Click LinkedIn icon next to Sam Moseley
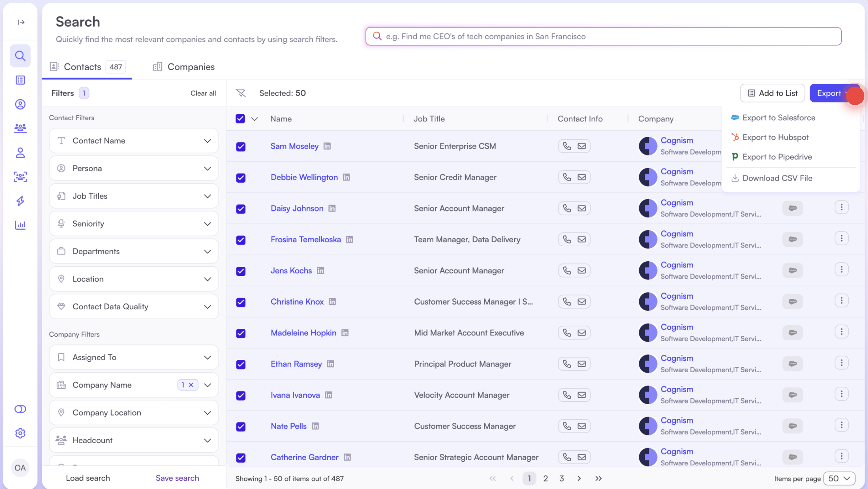The image size is (868, 489). 327,146
